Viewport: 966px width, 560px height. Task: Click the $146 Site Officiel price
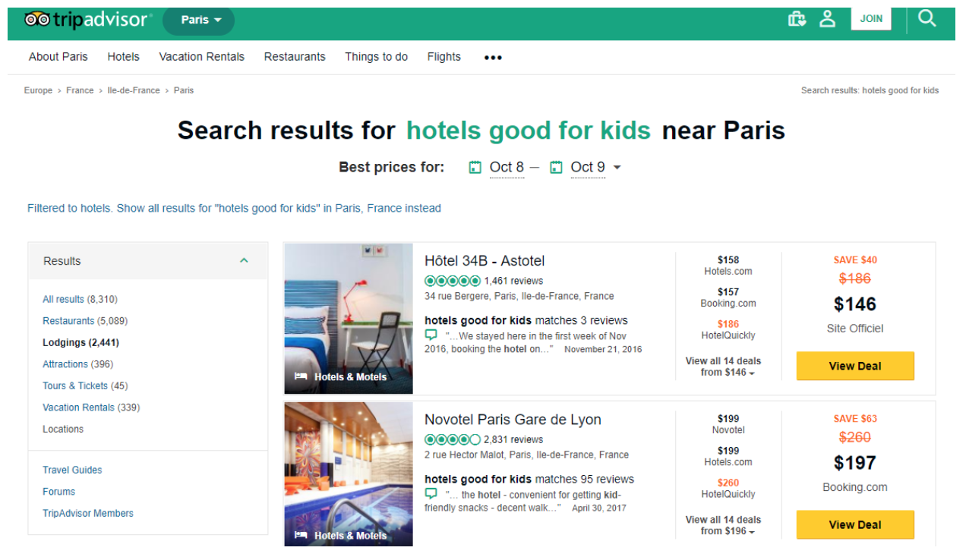pyautogui.click(x=855, y=304)
